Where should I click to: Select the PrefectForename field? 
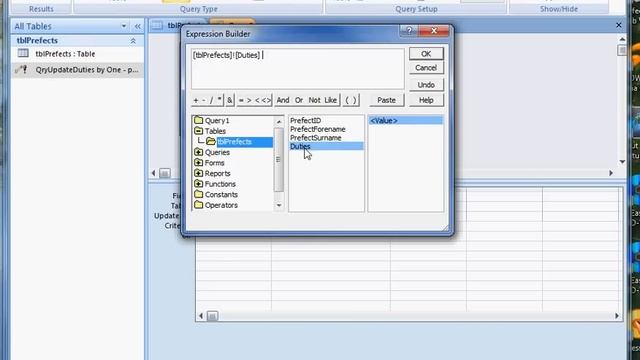click(318, 129)
